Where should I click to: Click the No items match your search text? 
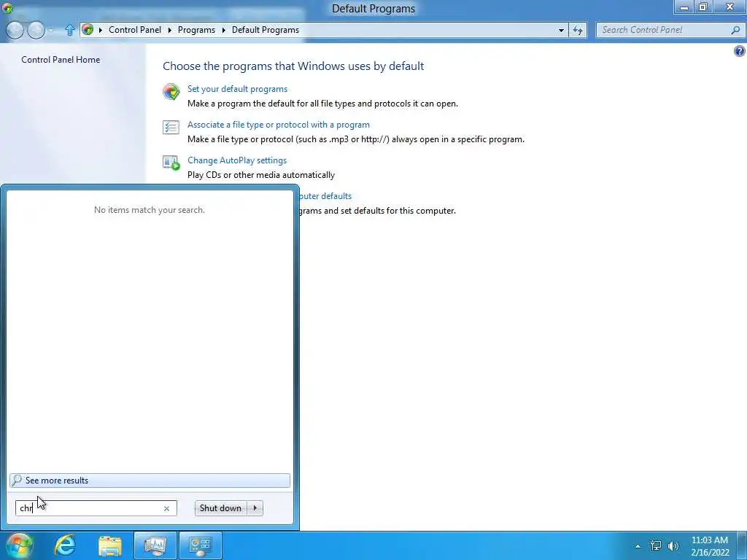click(x=150, y=210)
